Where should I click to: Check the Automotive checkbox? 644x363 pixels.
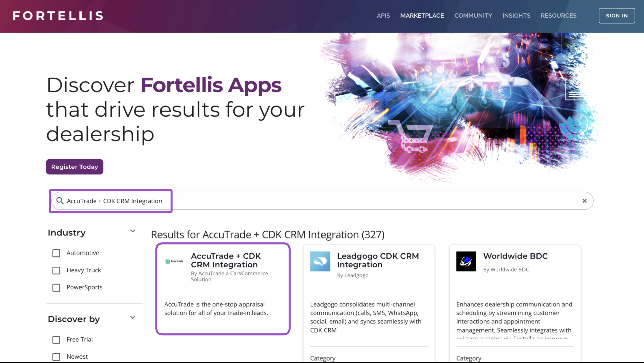pyautogui.click(x=56, y=253)
